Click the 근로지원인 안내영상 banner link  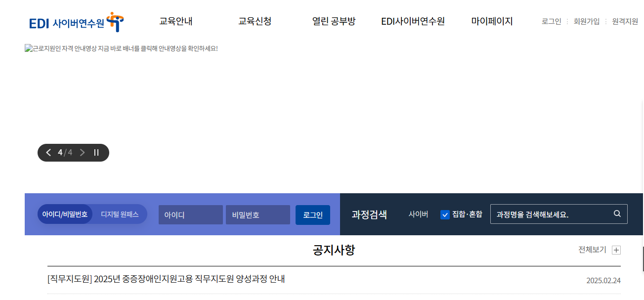tap(122, 48)
